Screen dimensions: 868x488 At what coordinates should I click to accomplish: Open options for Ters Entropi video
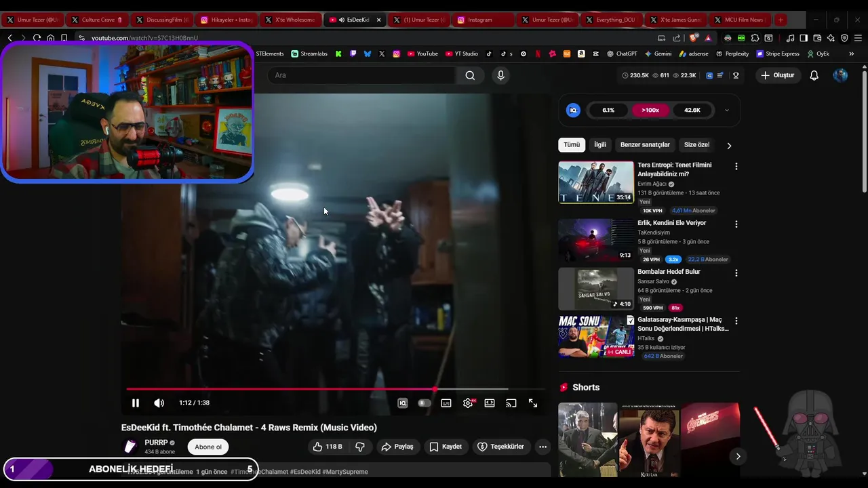click(736, 166)
